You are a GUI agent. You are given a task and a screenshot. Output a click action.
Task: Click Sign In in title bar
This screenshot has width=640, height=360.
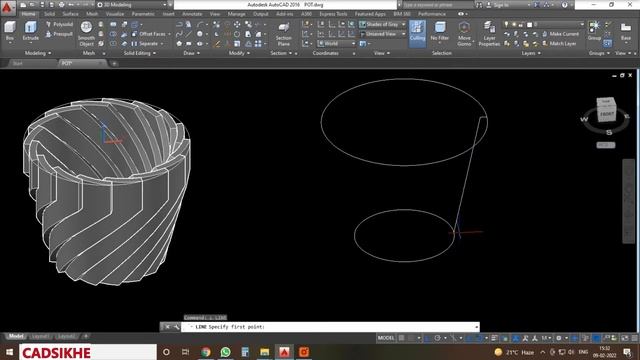[x=501, y=5]
